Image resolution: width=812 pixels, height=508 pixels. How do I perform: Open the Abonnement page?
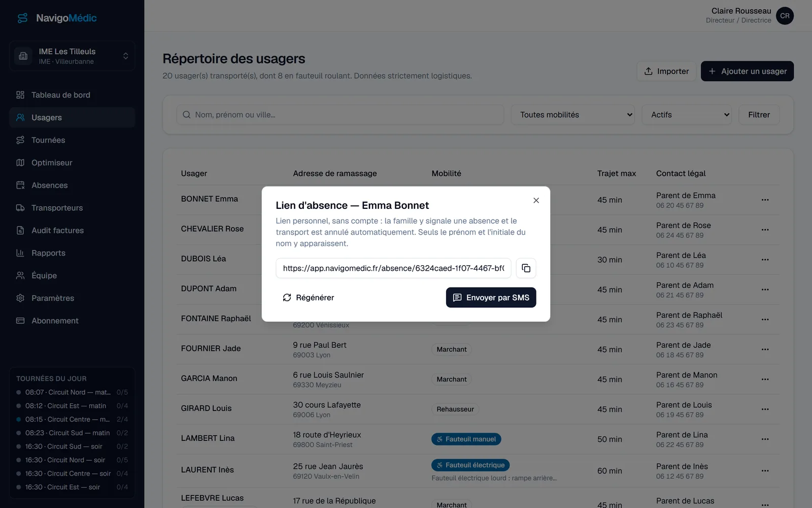pyautogui.click(x=72, y=321)
